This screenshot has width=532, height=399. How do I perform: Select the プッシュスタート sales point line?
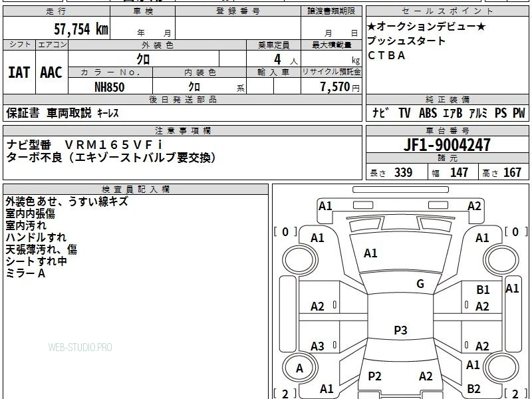tap(406, 41)
